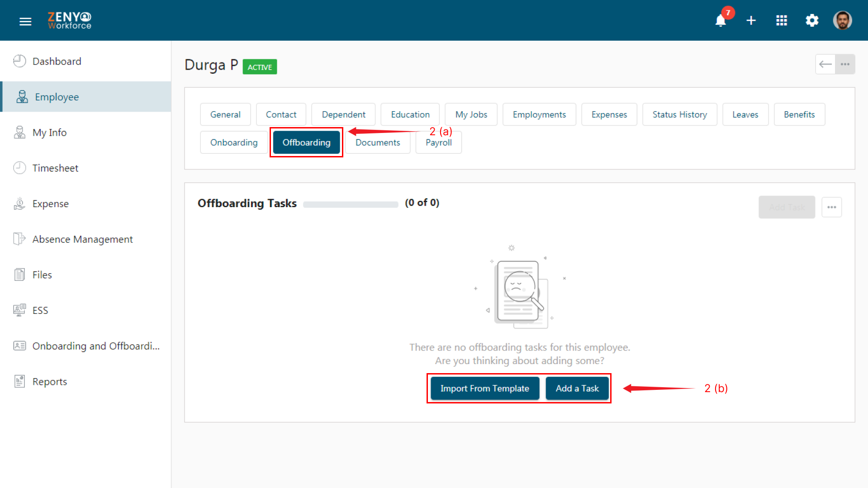Open the apps grid launcher
This screenshot has width=868, height=488.
(x=782, y=21)
